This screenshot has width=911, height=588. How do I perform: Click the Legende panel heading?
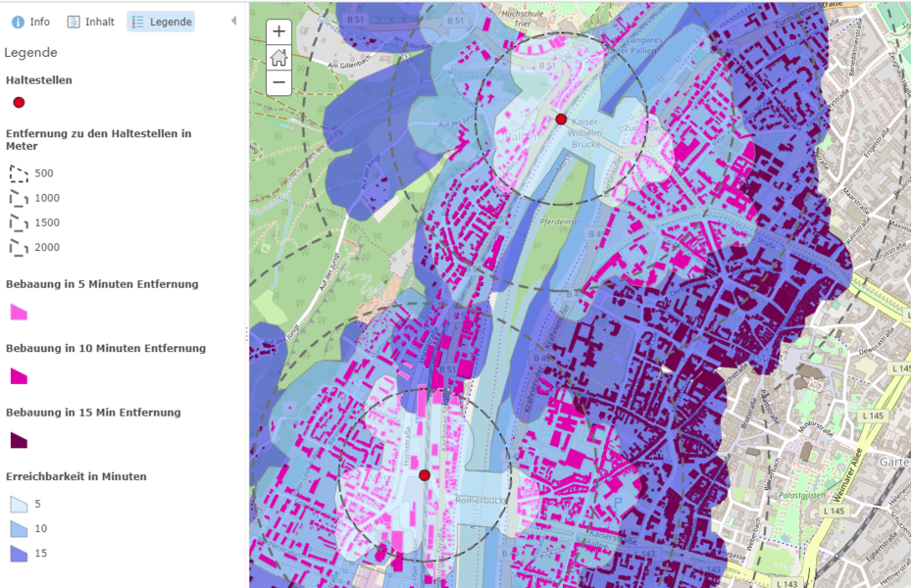tap(30, 53)
